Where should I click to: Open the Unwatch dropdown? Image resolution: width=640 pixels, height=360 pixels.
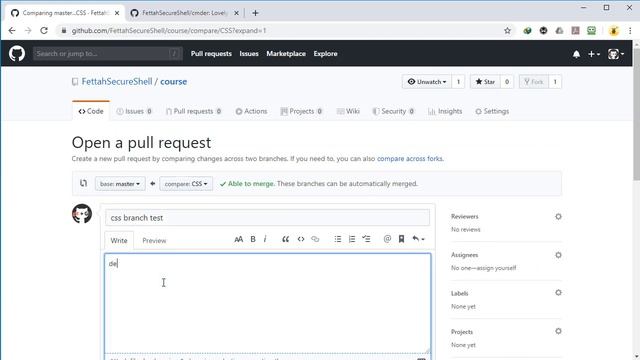427,82
